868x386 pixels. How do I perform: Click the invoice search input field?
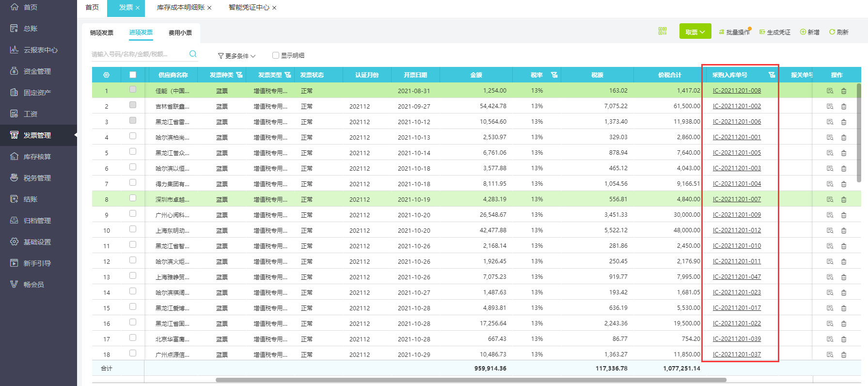(138, 54)
